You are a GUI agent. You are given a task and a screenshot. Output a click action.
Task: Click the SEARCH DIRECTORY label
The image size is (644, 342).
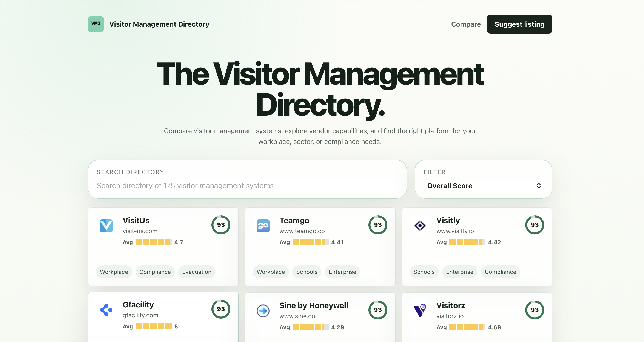[x=130, y=172]
